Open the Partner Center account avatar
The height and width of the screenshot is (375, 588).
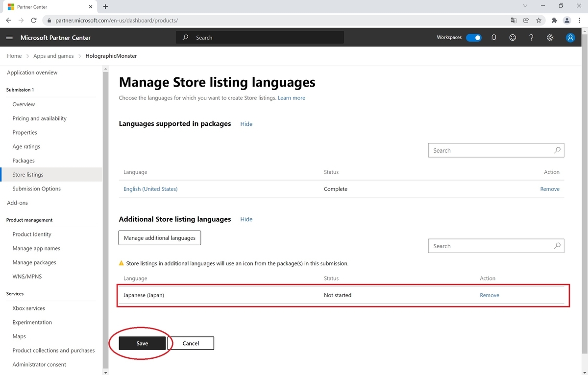(x=570, y=38)
